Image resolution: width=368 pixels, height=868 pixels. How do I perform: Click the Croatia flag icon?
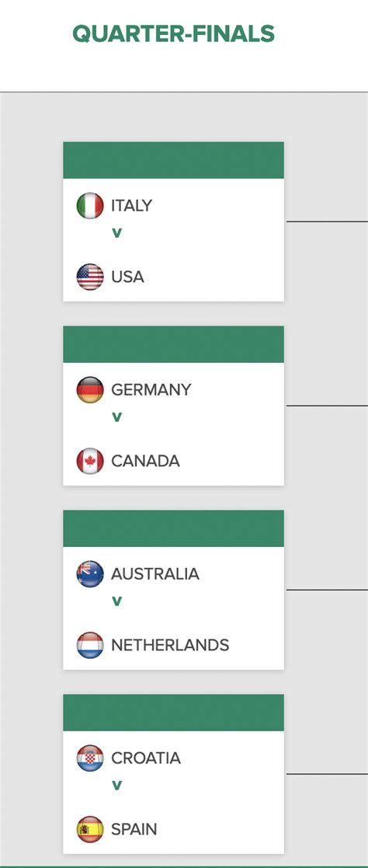point(89,758)
